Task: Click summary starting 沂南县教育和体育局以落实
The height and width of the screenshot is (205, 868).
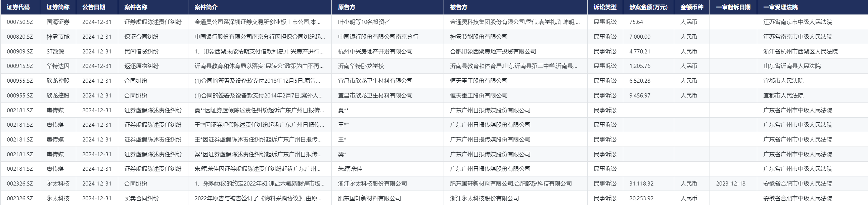Action: point(259,66)
